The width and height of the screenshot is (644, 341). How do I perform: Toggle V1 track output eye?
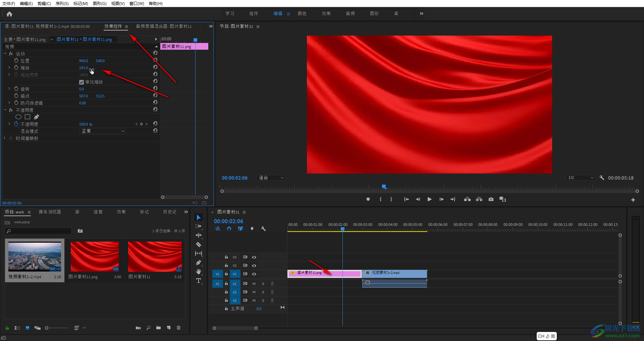(x=254, y=274)
